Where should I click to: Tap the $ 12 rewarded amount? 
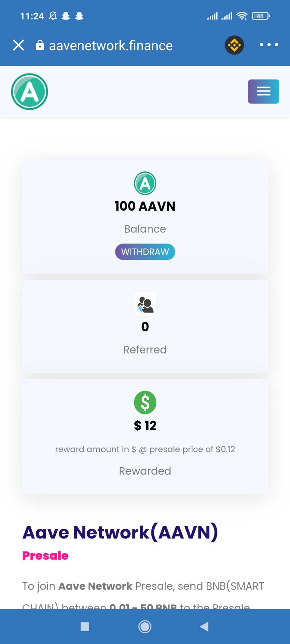(x=145, y=425)
